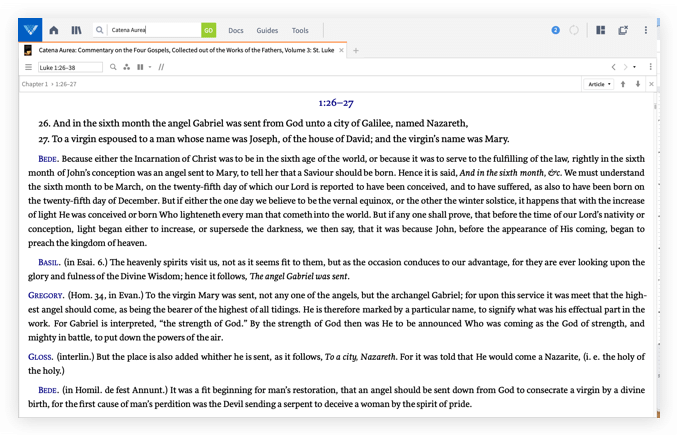Click the Verbum logo icon

point(30,30)
